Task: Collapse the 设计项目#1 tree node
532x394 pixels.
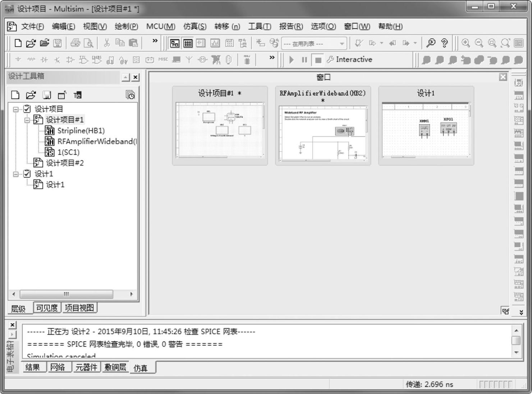Action: pos(27,120)
